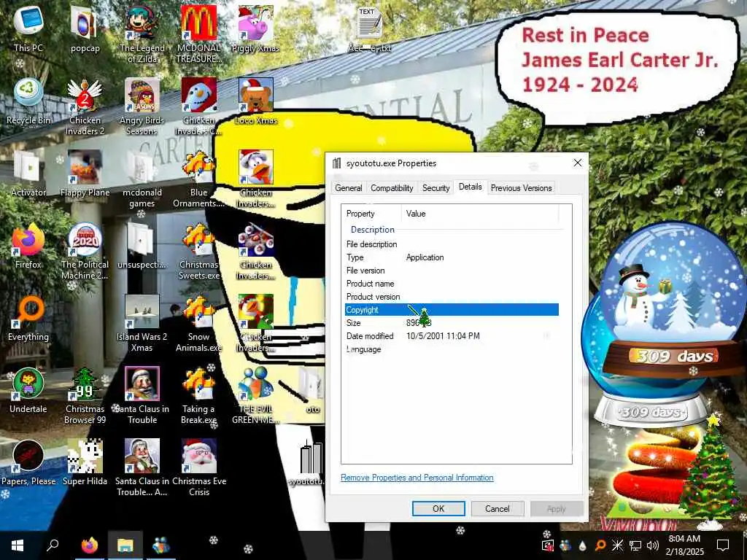
Task: Select the Language property row
Action: tap(452, 349)
